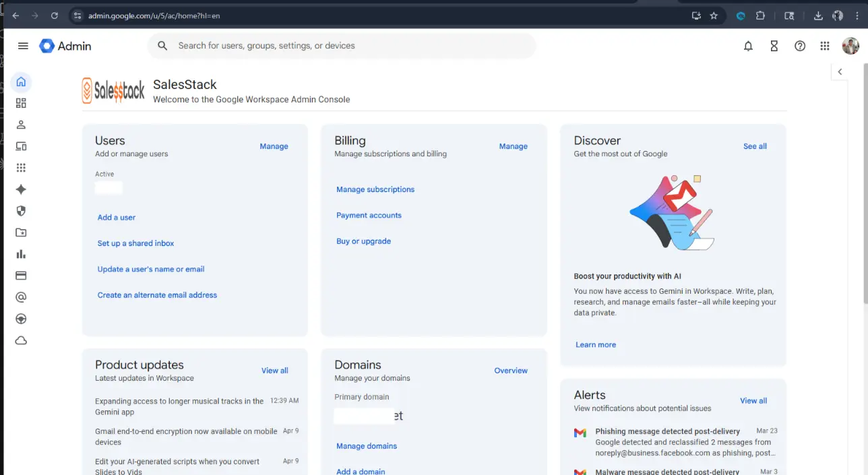
Task: Bookmark this page with the star
Action: pos(714,15)
